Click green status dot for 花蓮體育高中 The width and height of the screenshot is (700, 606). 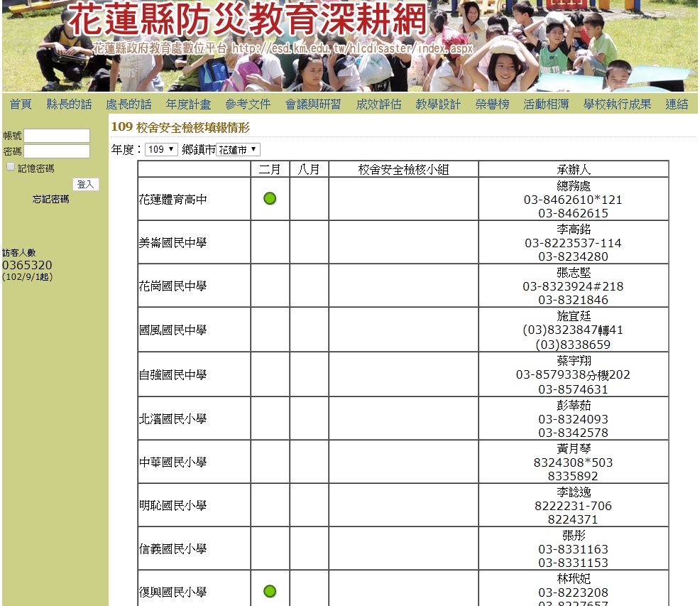(270, 199)
